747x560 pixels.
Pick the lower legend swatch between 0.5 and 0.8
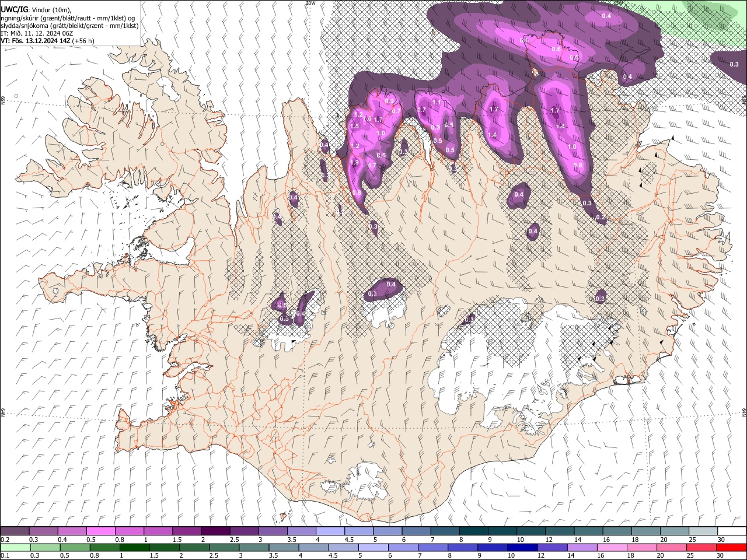(x=75, y=547)
